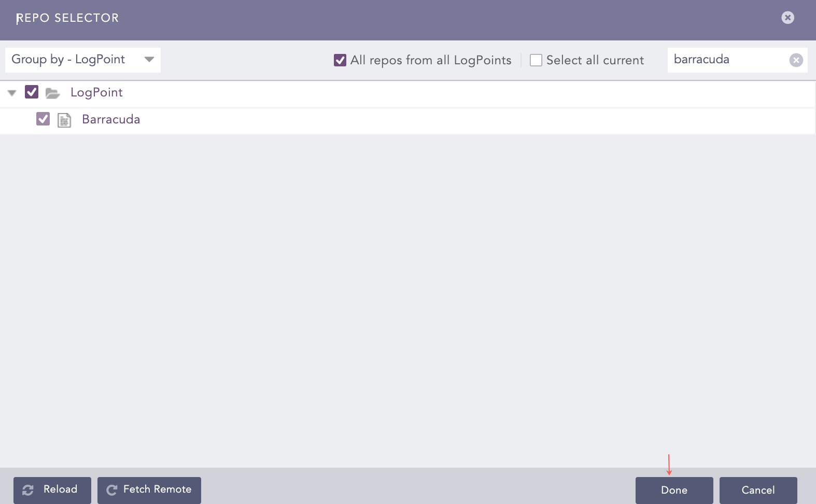Toggle the Barracuda repo checkbox

point(43,119)
